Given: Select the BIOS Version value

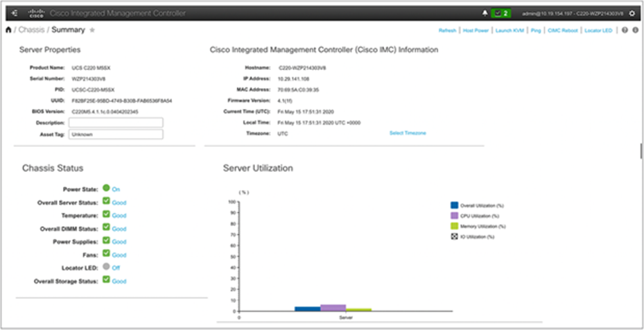Looking at the screenshot, I should coord(105,112).
